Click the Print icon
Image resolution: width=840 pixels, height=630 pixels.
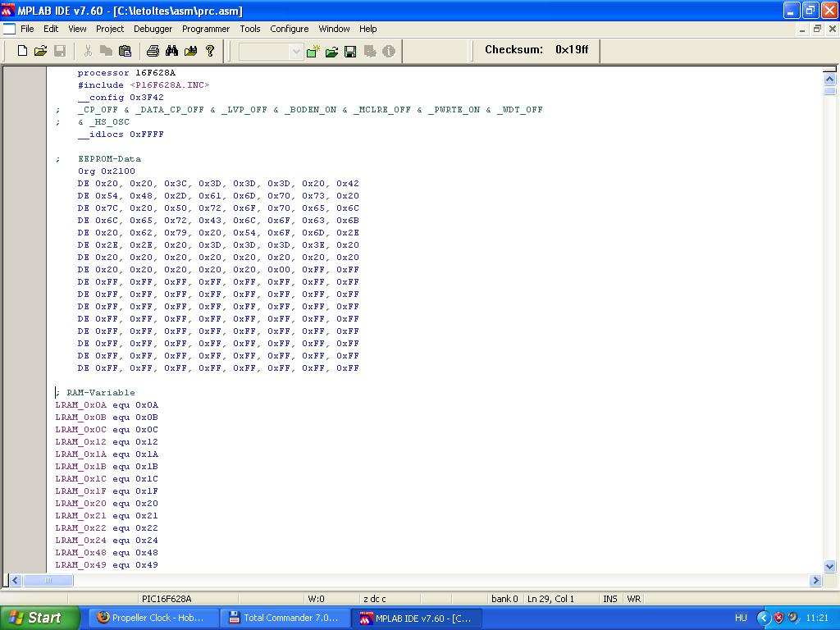(153, 51)
